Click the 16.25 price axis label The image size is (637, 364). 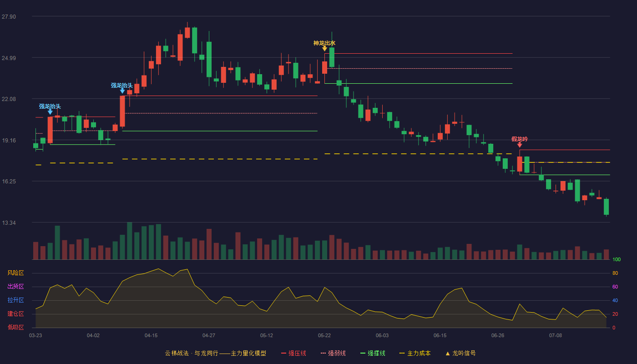coord(9,182)
